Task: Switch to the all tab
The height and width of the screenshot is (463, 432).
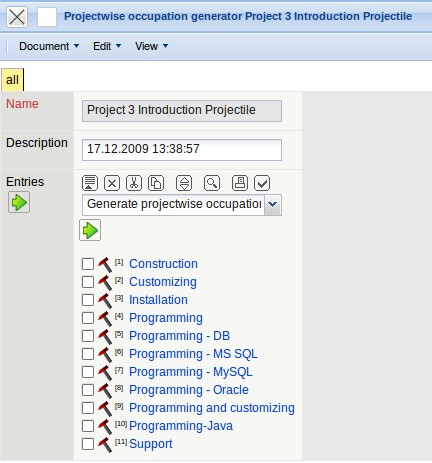Action: (12, 80)
